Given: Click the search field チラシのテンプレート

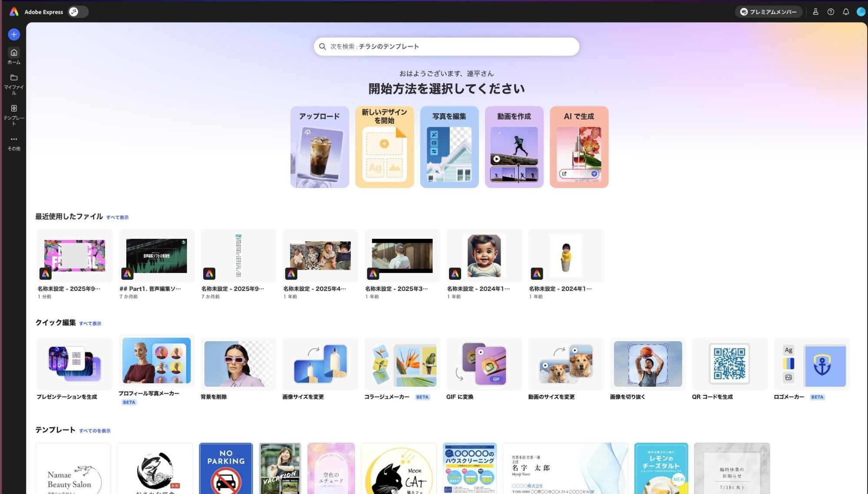Looking at the screenshot, I should click(446, 46).
